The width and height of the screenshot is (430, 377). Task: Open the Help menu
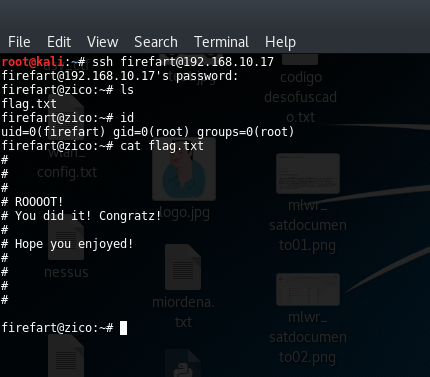click(x=280, y=42)
